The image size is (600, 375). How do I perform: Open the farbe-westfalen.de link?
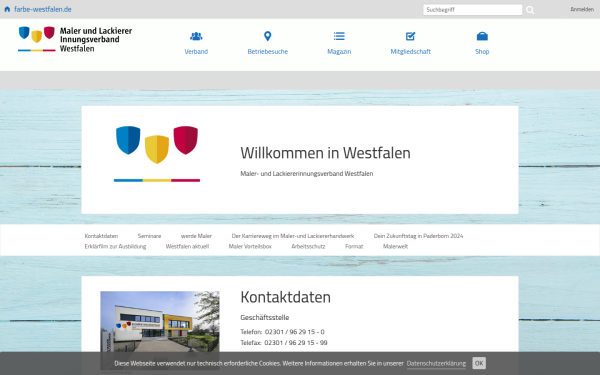click(42, 9)
